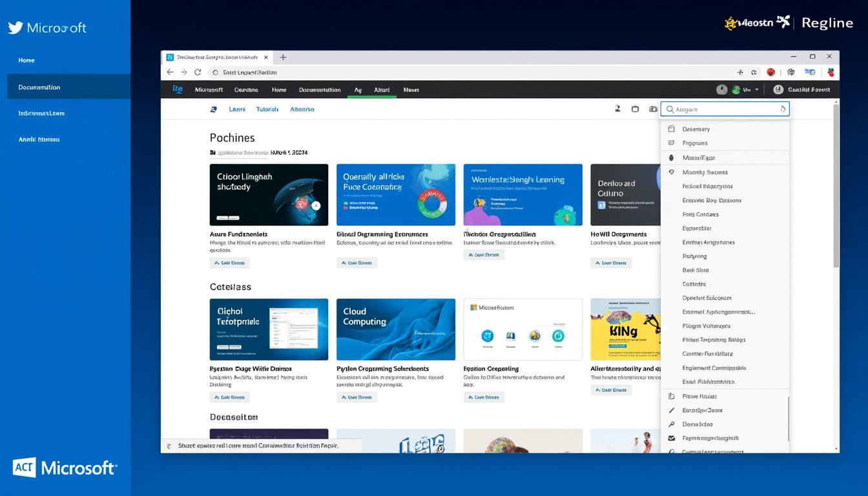The width and height of the screenshot is (868, 496).
Task: Click the key icon in the dropdown list
Action: coord(671,424)
